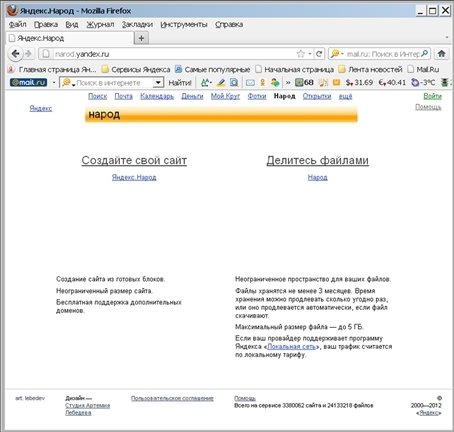The image size is (454, 432).
Task: Open the Инструменты menu
Action: pos(184,24)
